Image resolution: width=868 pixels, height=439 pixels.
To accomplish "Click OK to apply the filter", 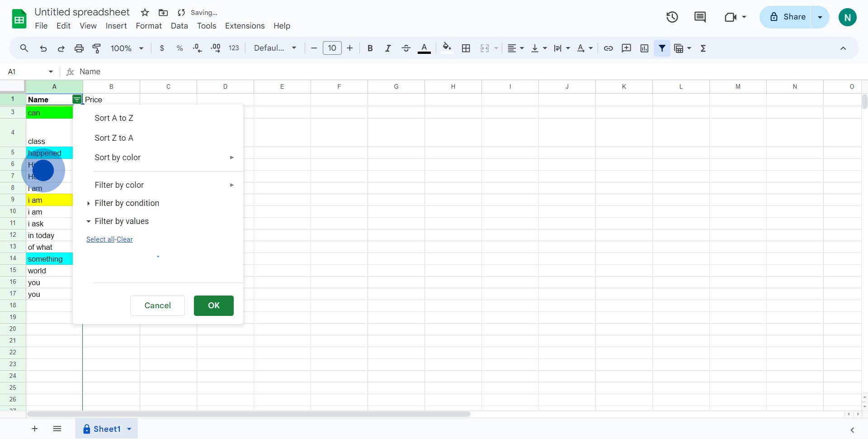I will (213, 305).
